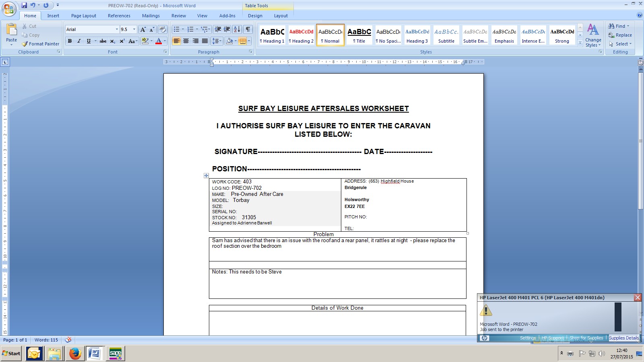Click the font color red swatch button
Screen dimensions: 644x362
pos(159,41)
